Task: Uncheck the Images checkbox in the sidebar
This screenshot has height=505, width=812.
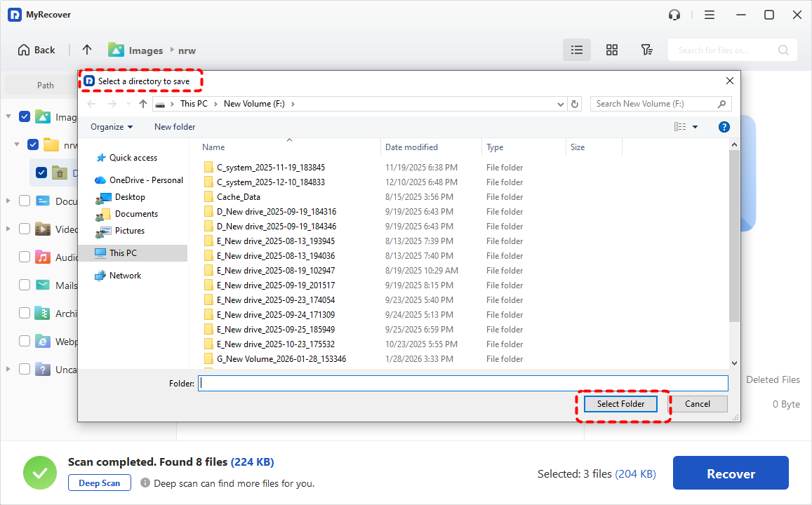Action: click(25, 117)
